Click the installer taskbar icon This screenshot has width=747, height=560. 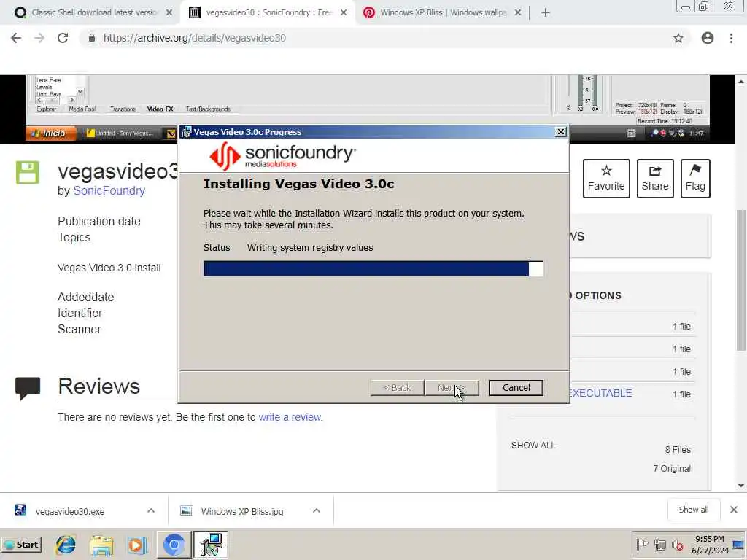tap(211, 545)
